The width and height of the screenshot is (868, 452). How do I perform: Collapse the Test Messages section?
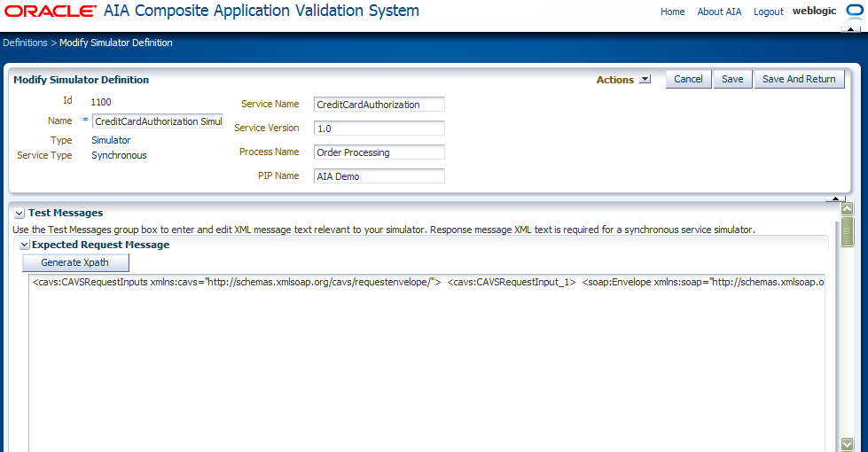click(x=20, y=213)
